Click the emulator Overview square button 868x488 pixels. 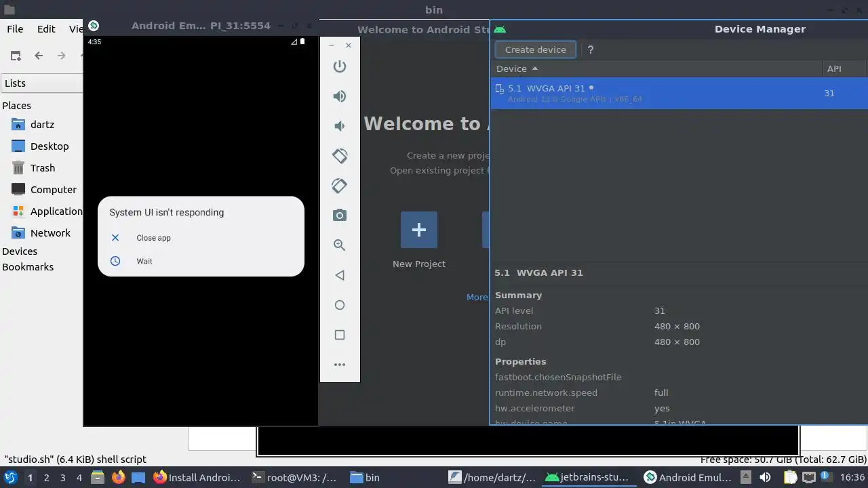tap(340, 335)
